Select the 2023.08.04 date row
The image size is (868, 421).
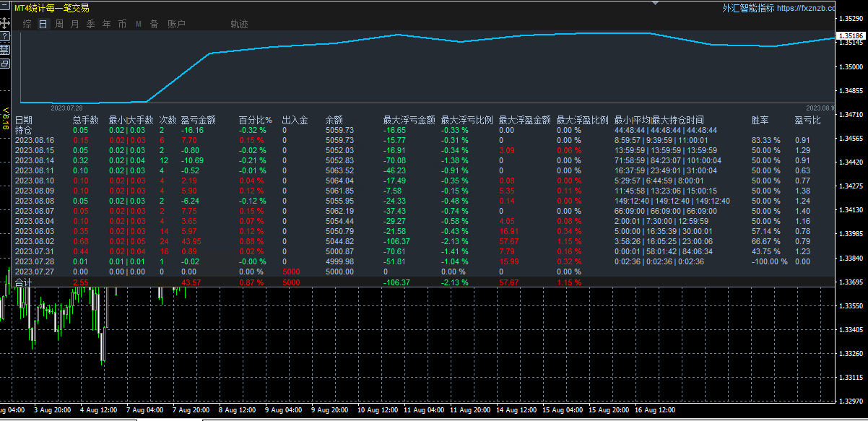click(x=35, y=221)
